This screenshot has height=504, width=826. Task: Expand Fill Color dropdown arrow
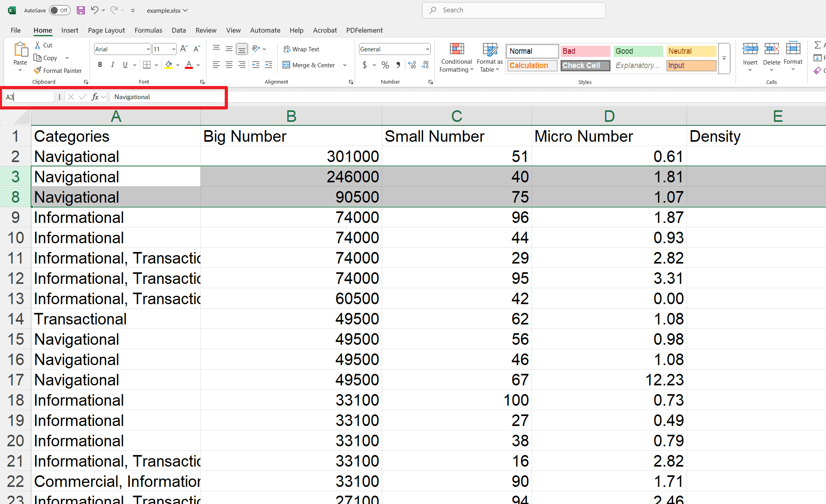pyautogui.click(x=178, y=64)
